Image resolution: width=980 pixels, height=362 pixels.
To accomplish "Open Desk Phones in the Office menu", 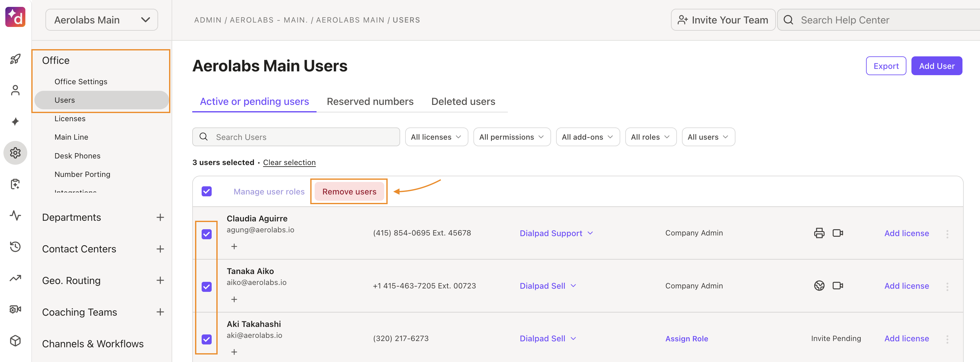I will pyautogui.click(x=77, y=156).
